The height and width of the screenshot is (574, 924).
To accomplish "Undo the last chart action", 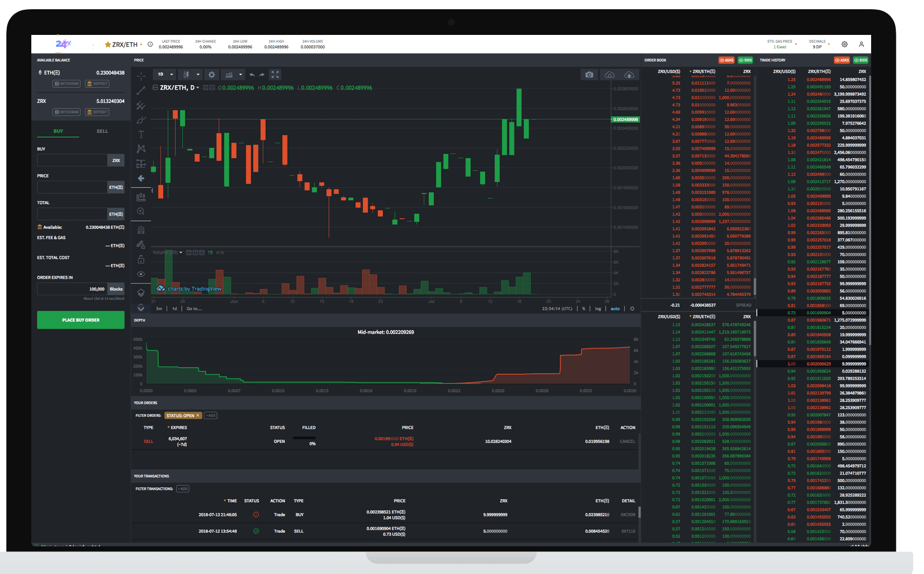I will coord(252,75).
